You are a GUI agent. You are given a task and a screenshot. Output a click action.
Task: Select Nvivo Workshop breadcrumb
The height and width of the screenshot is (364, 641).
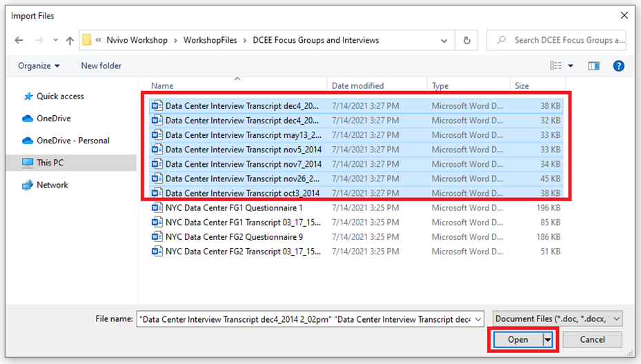pos(137,40)
